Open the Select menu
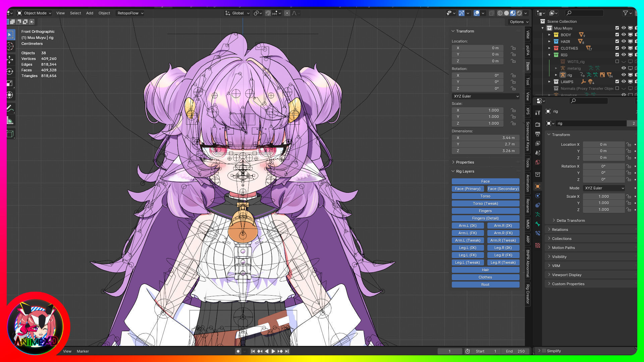Image resolution: width=644 pixels, height=362 pixels. 75,13
